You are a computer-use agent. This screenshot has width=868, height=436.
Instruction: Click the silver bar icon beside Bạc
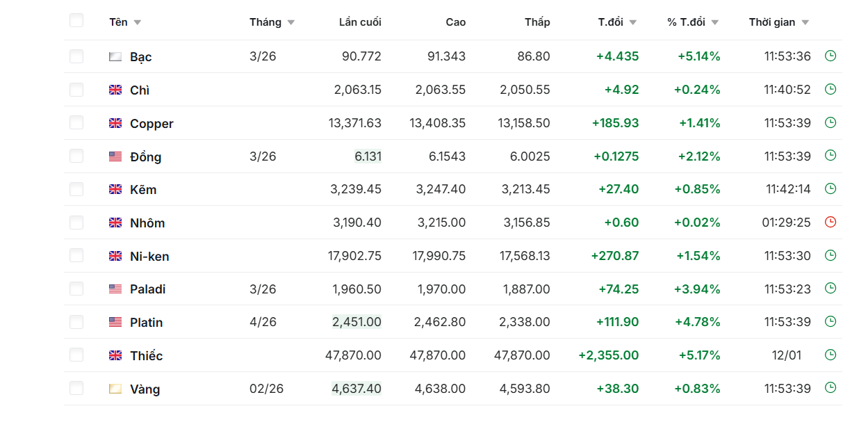115,56
